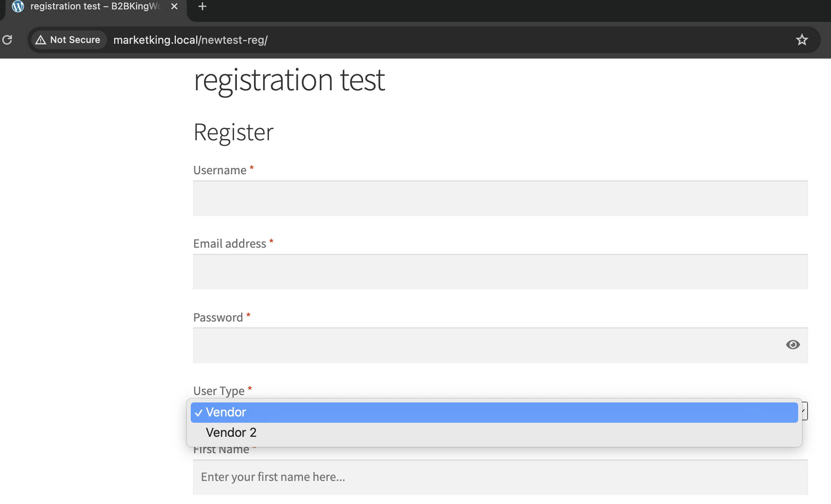Image resolution: width=831 pixels, height=504 pixels.
Task: Click the 'User Type' label text
Action: 219,391
